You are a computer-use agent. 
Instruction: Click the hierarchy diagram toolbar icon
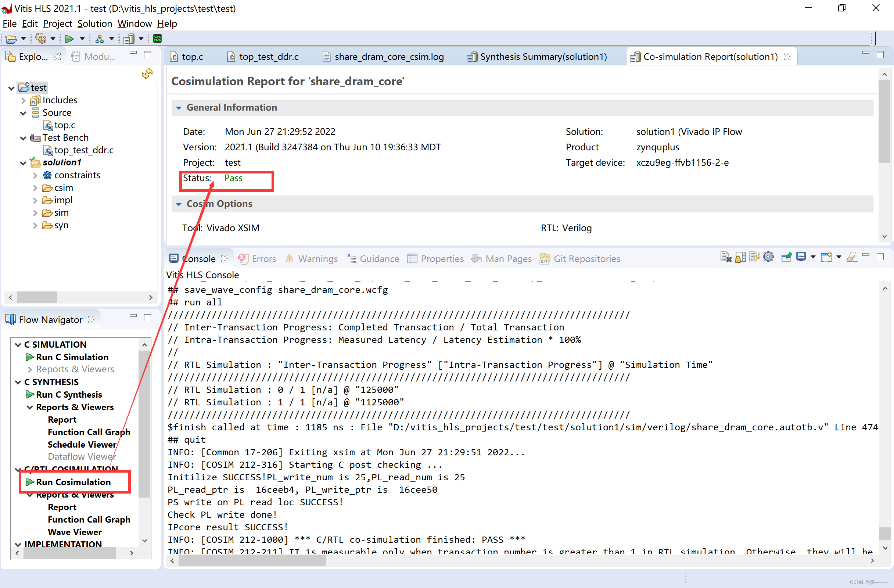[x=100, y=39]
